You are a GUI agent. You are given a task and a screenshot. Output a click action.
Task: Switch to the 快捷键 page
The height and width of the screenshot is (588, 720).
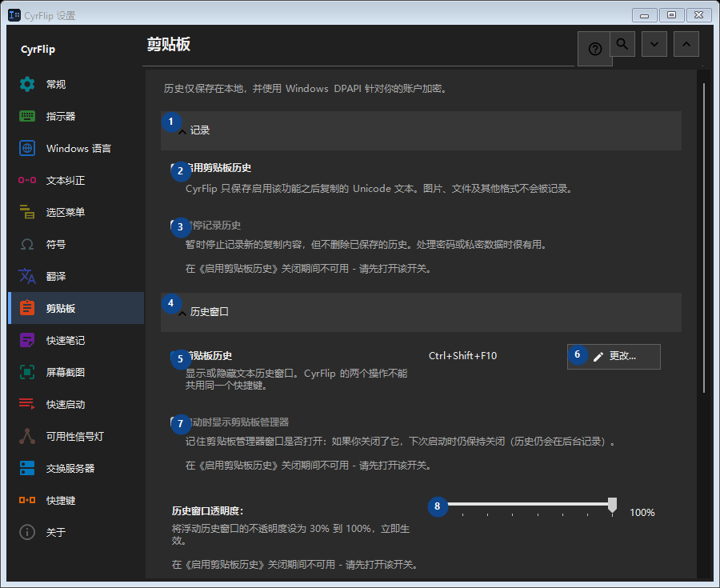click(76, 500)
